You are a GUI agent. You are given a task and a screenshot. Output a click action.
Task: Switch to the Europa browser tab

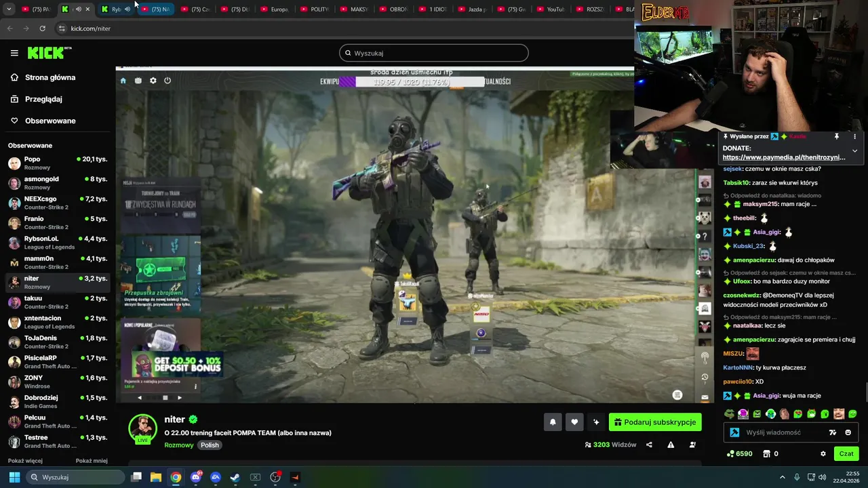(275, 9)
